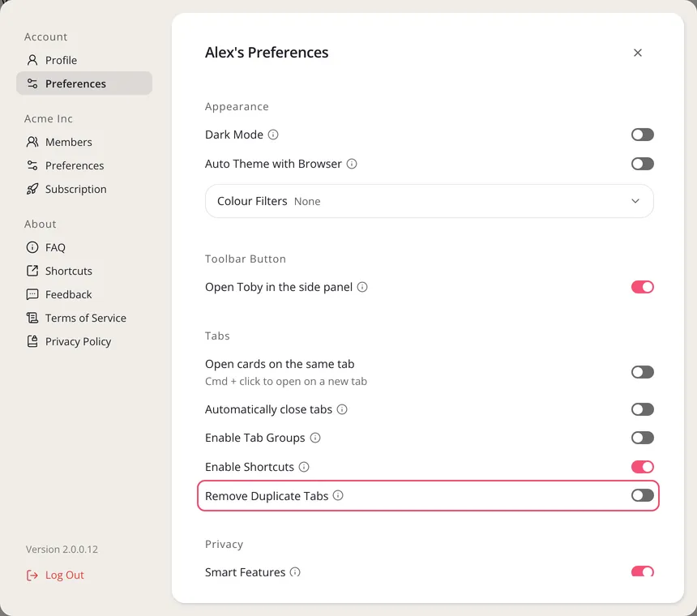Close the Alex's Preferences dialog
Screen dimensions: 697x616
pyautogui.click(x=638, y=53)
